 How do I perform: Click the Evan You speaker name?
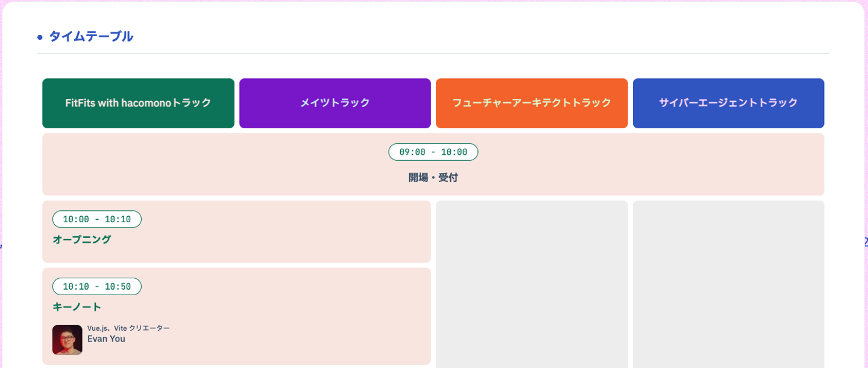tap(106, 339)
